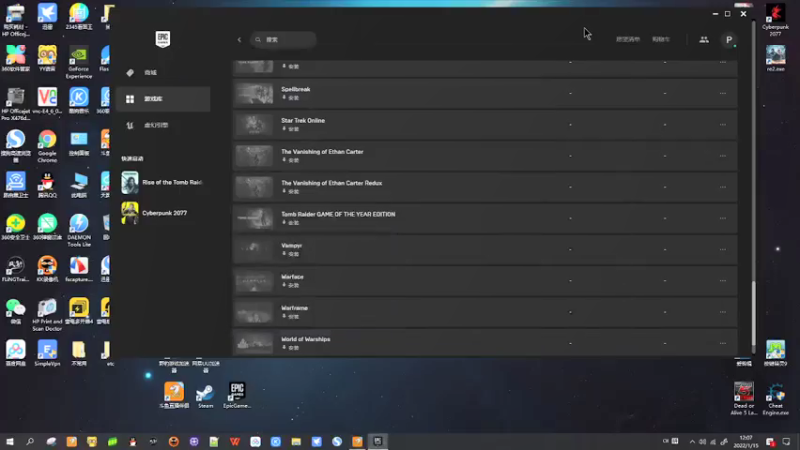Open Warface row options menu
The image size is (800, 450).
click(722, 281)
